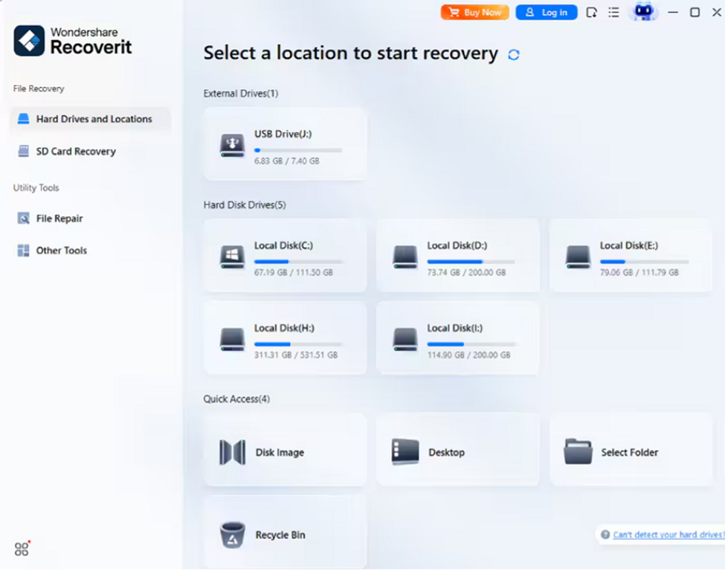728x571 pixels.
Task: Select the Local Disk(E:) drive icon
Action: tap(579, 258)
